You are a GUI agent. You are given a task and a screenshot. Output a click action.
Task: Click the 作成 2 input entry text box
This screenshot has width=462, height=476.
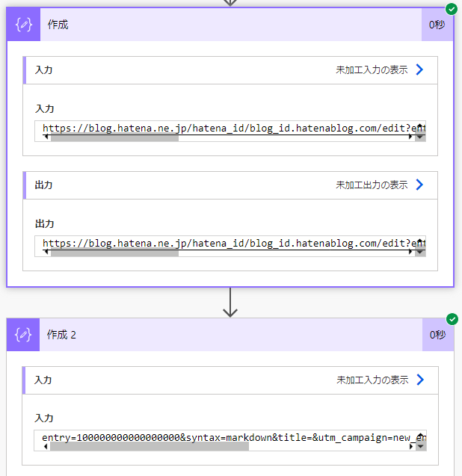point(230,440)
